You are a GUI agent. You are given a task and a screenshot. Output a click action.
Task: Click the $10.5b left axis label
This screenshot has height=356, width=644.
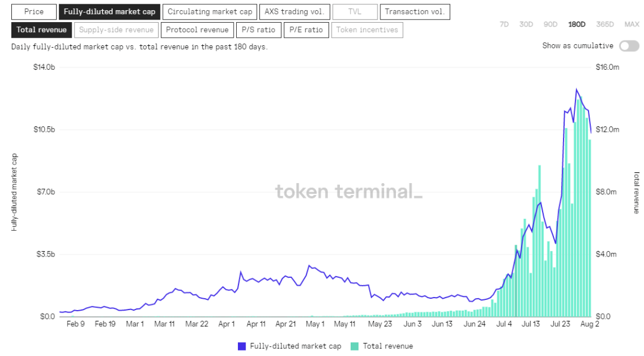[x=44, y=130]
